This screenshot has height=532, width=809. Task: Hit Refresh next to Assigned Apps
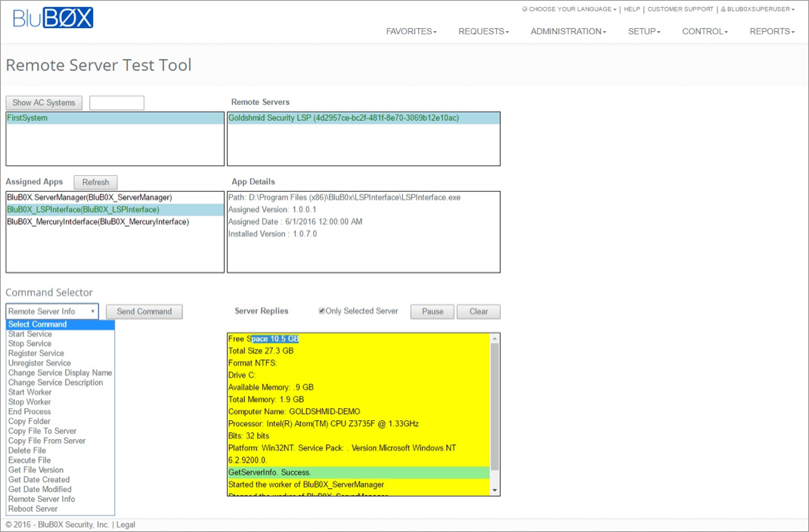point(95,182)
